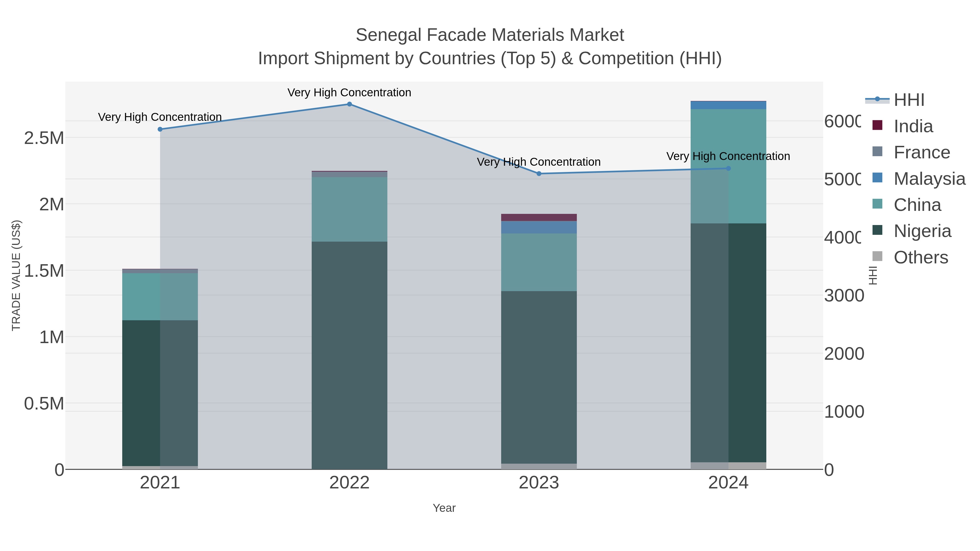This screenshot has width=980, height=551.
Task: Click the Very High Concentration label over 2024
Action: (x=728, y=156)
